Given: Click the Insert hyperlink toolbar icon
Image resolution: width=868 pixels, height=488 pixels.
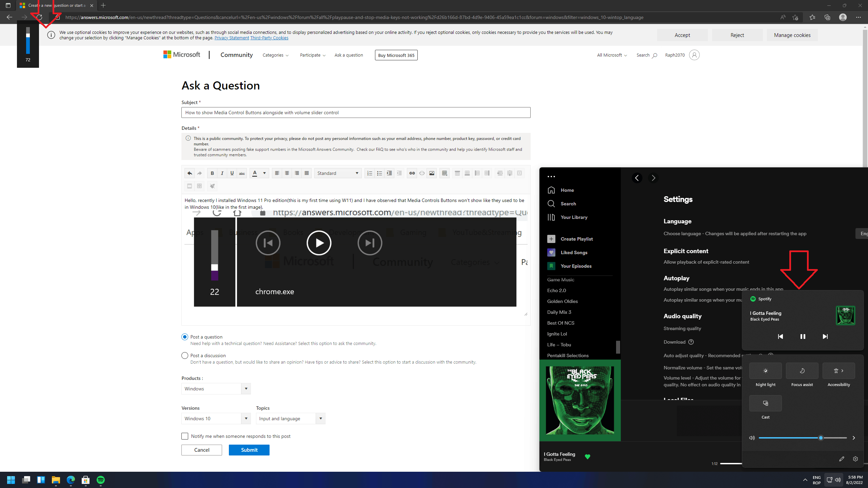Looking at the screenshot, I should [x=412, y=173].
